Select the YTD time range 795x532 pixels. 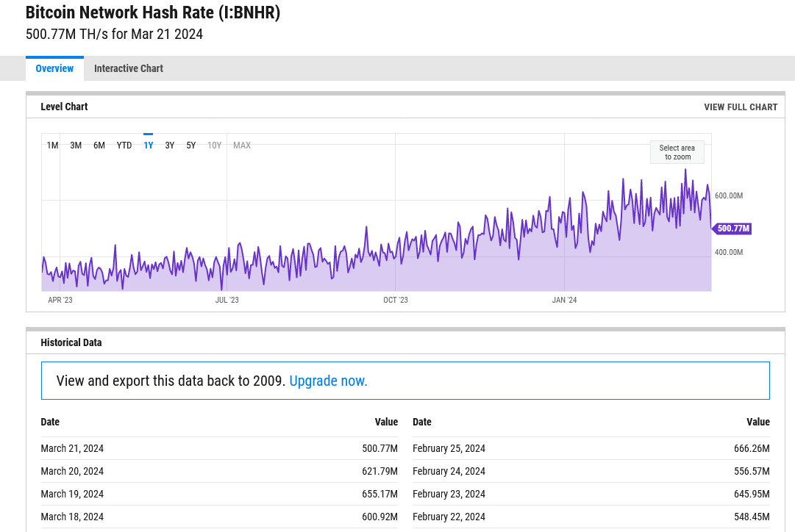tap(124, 145)
